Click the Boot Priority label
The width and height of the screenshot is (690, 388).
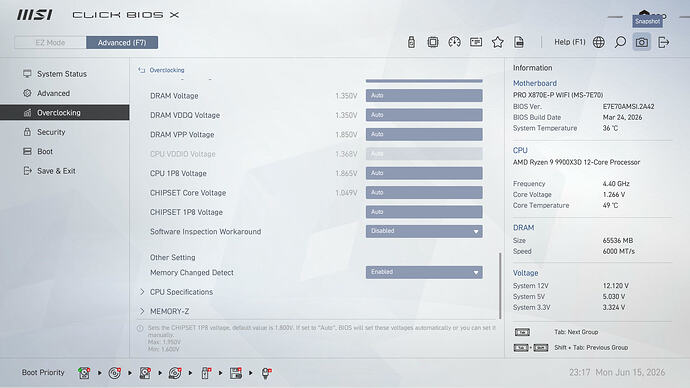coord(43,372)
